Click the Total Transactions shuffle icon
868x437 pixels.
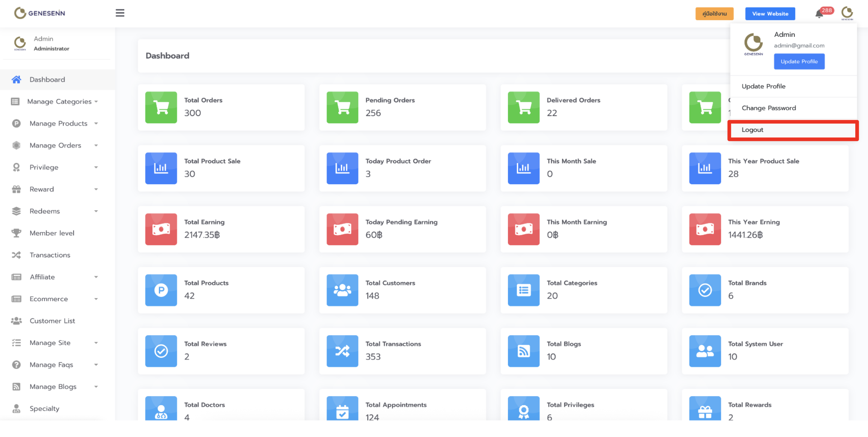click(x=342, y=351)
